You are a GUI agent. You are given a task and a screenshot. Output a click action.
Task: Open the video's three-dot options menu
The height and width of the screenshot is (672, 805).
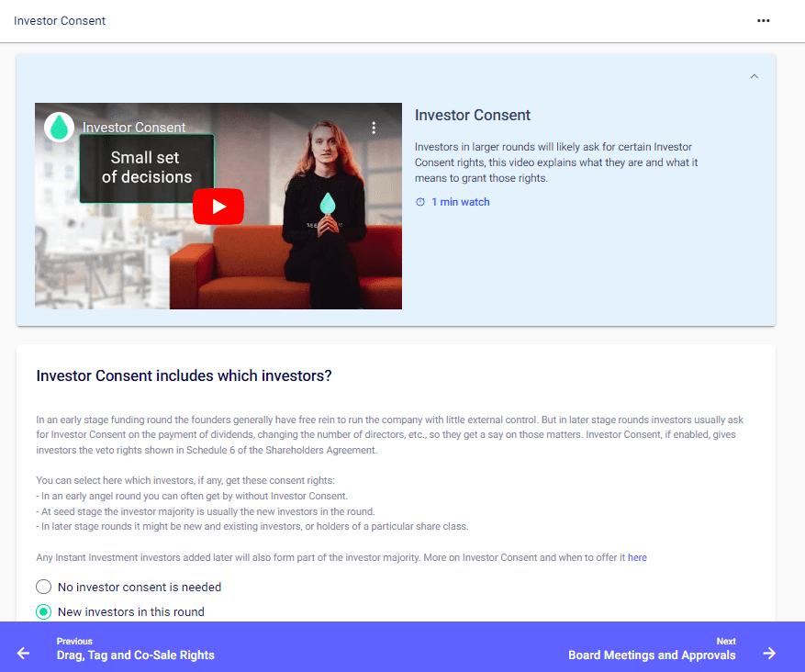374,128
